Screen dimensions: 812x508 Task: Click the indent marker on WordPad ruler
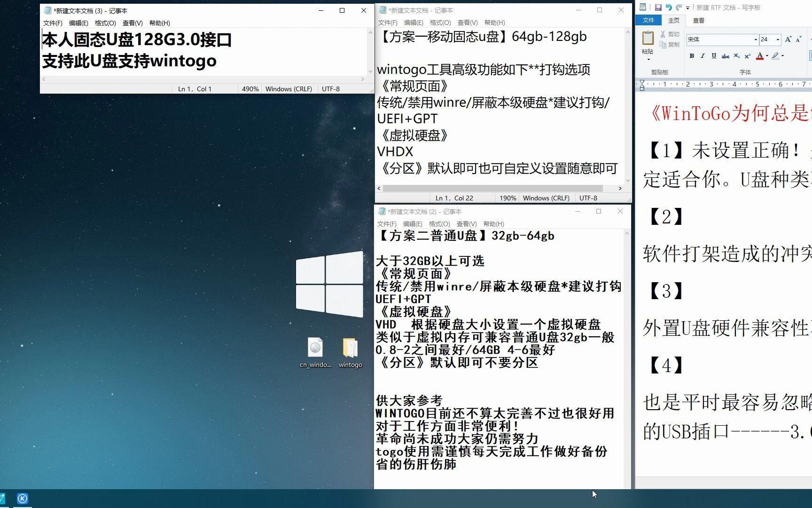642,85
